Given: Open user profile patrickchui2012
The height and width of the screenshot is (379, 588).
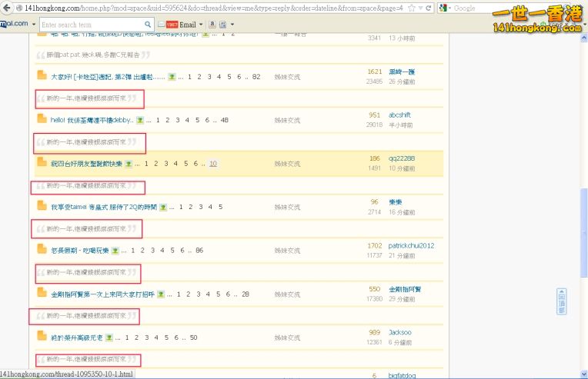Looking at the screenshot, I should coord(411,246).
